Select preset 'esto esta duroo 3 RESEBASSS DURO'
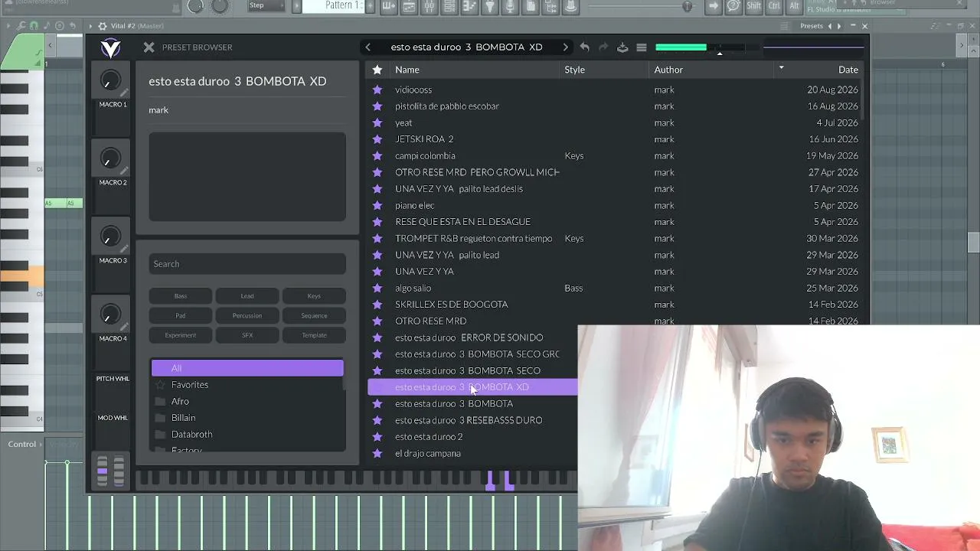 (x=469, y=420)
